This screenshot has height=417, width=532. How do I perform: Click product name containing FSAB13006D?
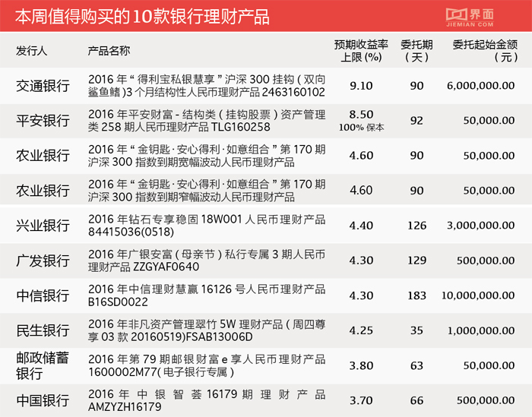(207, 330)
